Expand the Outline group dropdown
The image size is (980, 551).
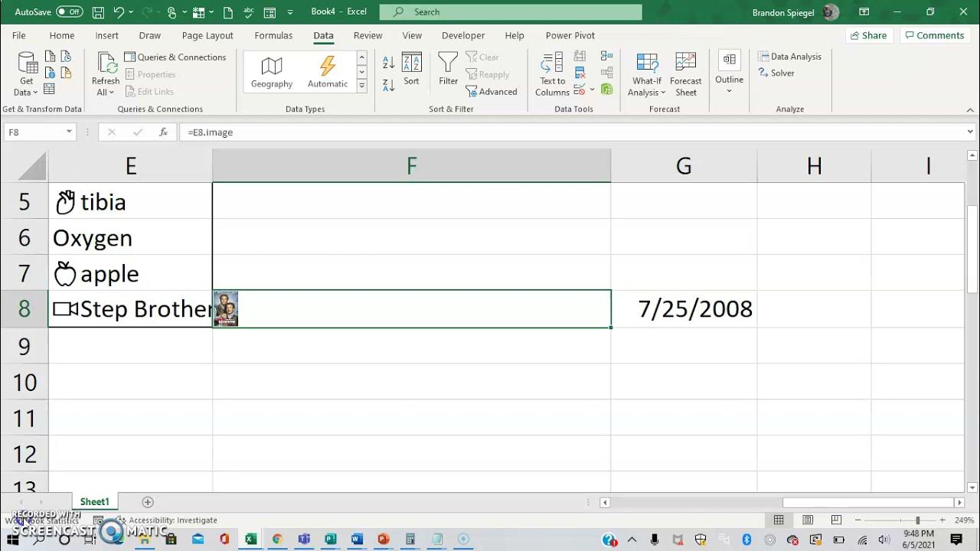729,73
